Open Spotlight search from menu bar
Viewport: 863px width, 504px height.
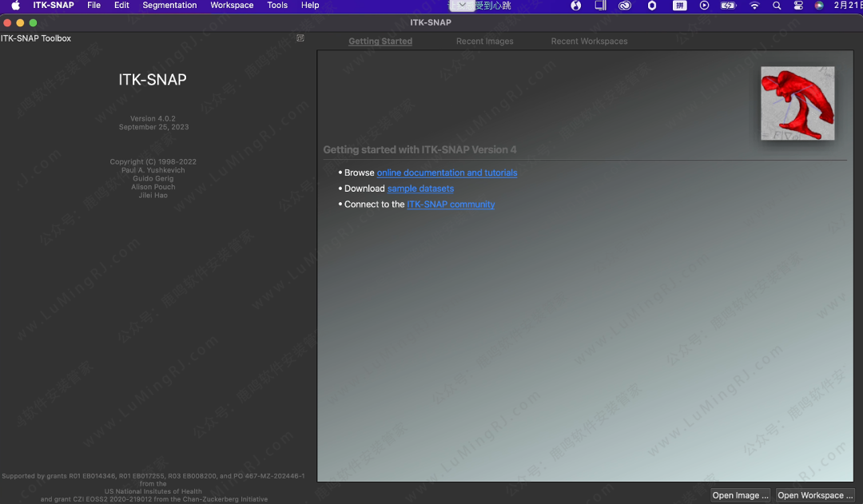pyautogui.click(x=777, y=6)
